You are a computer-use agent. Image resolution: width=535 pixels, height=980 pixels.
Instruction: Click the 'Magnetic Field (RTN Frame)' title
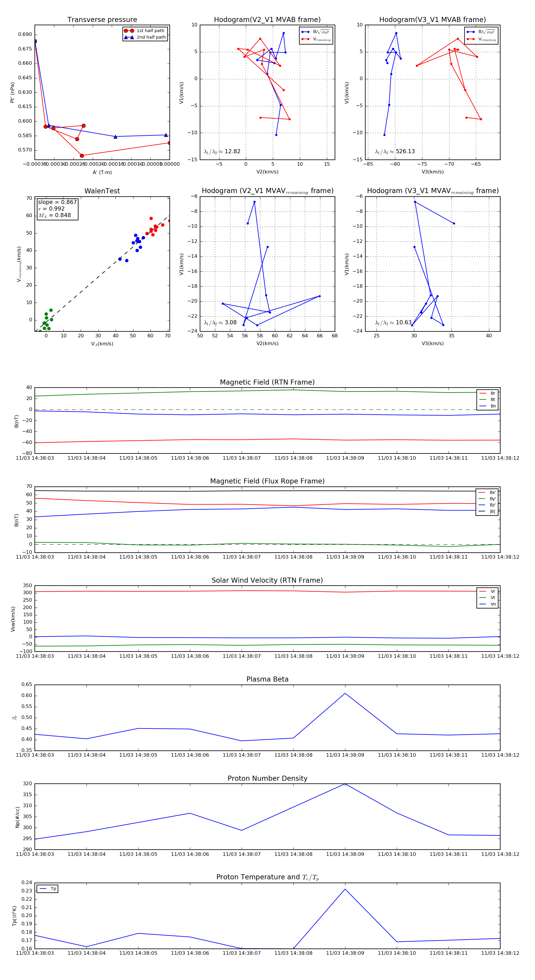pos(267,382)
